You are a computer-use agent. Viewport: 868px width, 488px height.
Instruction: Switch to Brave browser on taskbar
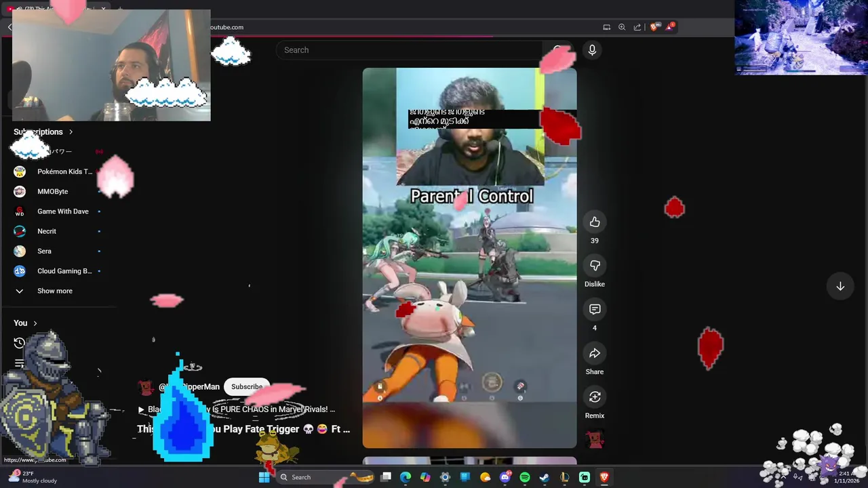604,477
